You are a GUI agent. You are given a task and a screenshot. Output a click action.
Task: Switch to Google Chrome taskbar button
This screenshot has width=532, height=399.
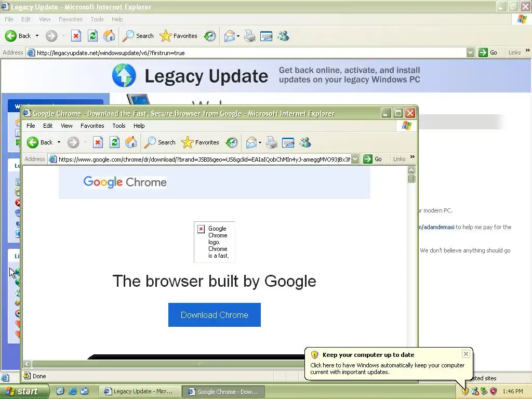[x=222, y=392]
